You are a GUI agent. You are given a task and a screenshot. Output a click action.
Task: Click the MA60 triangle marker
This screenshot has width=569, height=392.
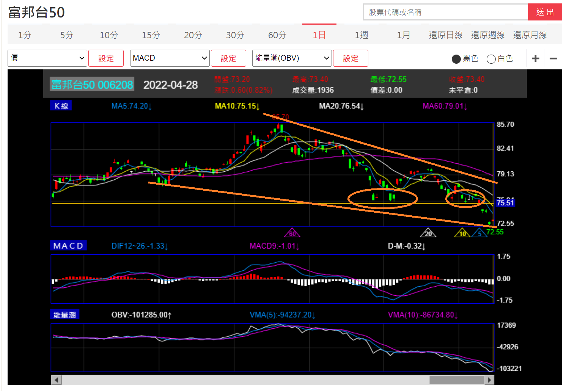click(292, 233)
